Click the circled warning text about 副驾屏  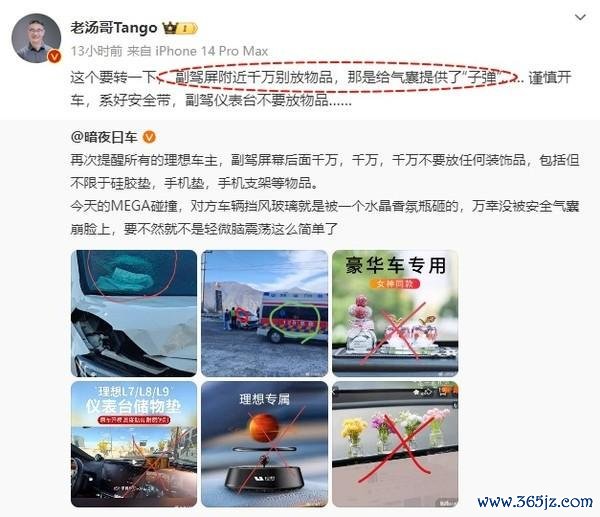click(x=337, y=77)
